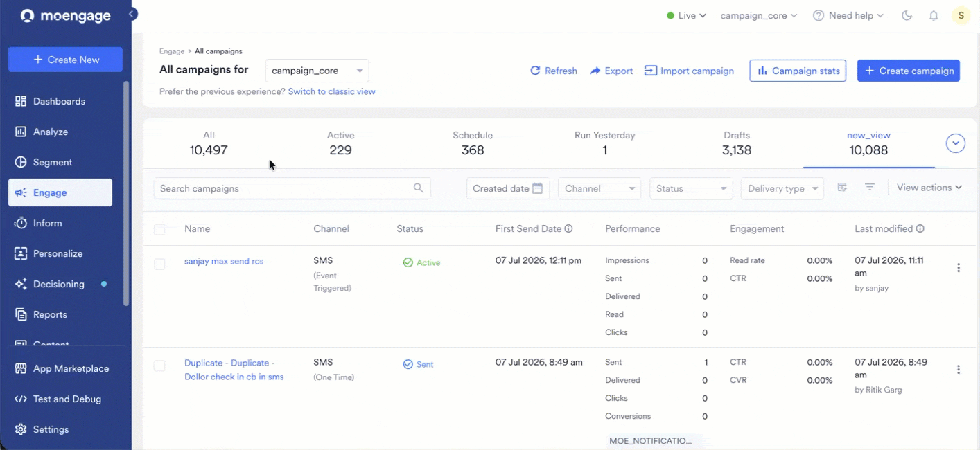Open the Delivery type filter dropdown
This screenshot has width=980, height=450.
point(782,188)
